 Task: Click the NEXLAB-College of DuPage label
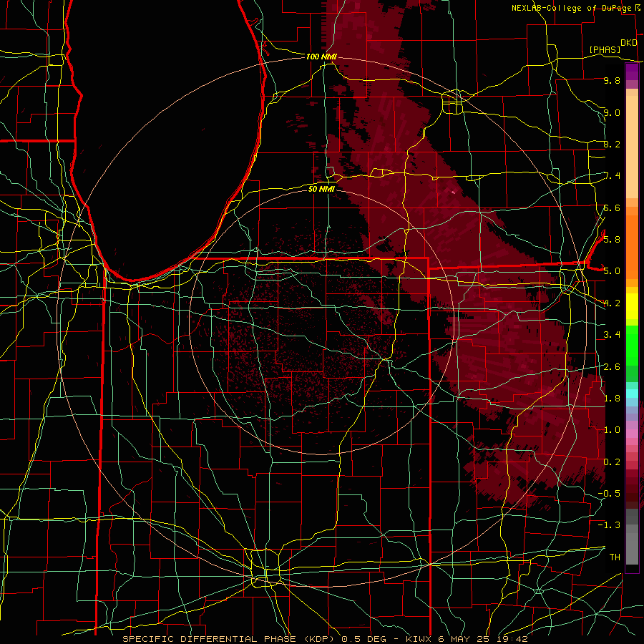(x=572, y=8)
